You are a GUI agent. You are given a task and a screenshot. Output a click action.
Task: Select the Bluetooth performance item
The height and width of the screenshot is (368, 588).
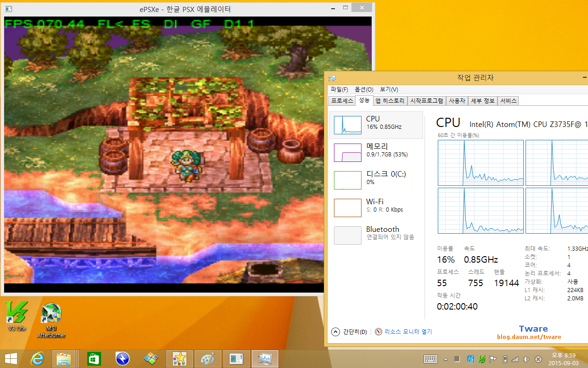pyautogui.click(x=376, y=236)
